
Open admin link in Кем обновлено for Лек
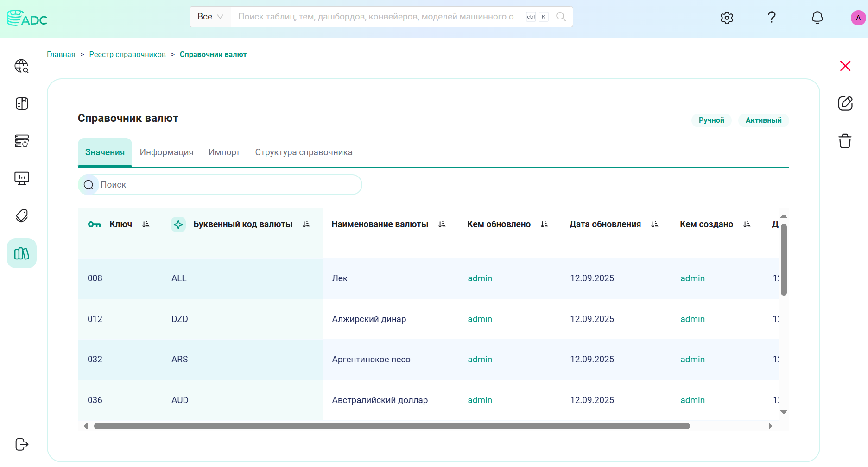pos(480,278)
